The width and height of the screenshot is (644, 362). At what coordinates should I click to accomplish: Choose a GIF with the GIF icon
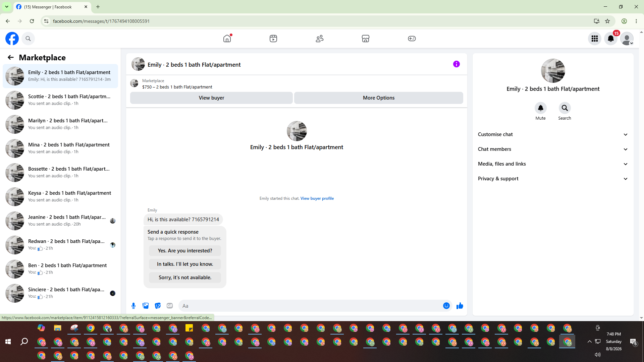tap(170, 306)
